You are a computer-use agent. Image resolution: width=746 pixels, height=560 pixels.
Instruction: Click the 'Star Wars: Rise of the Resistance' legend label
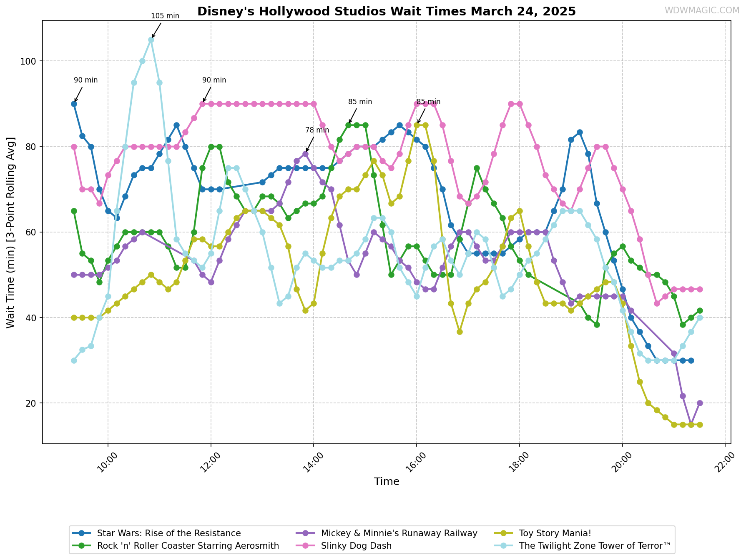point(169,533)
